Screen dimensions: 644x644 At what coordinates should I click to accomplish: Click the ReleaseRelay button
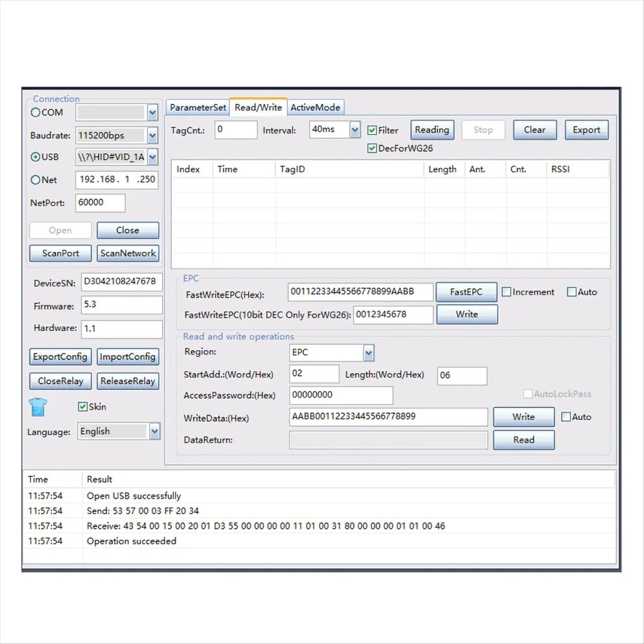127,381
